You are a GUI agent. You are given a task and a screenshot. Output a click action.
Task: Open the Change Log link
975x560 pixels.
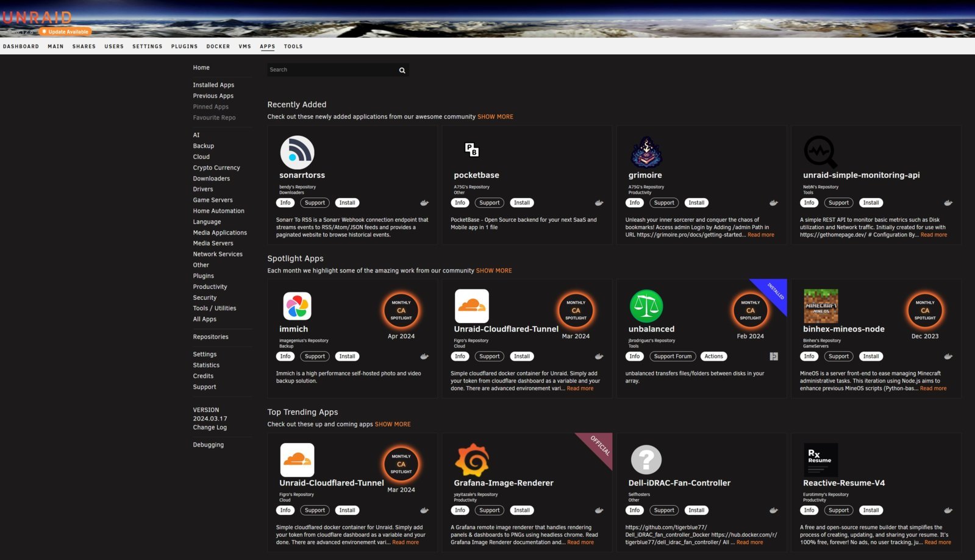point(210,427)
